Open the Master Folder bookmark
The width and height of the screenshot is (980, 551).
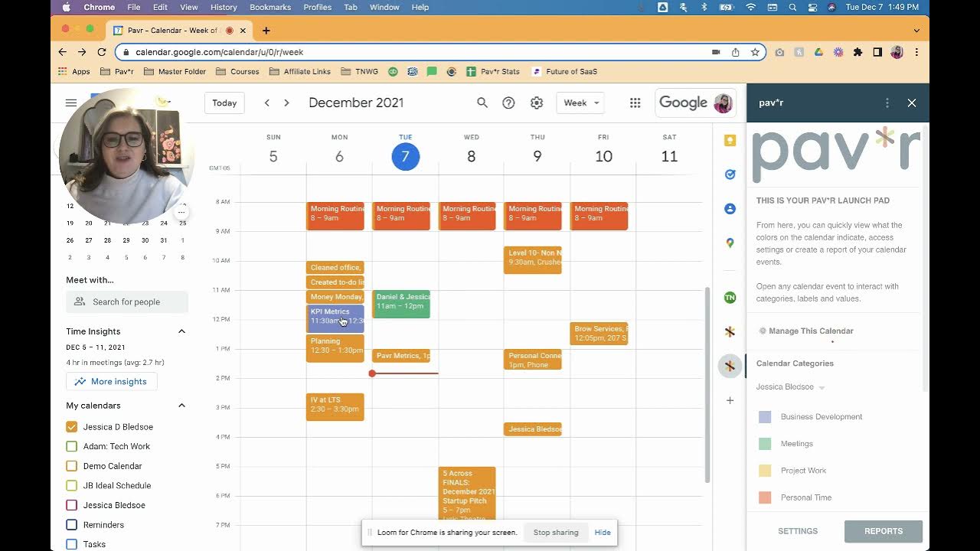[x=175, y=71]
